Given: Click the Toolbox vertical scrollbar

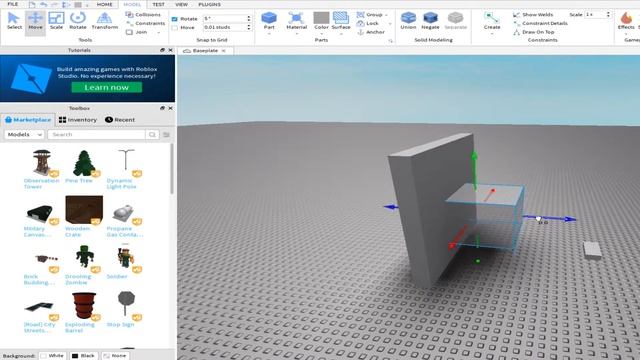Looking at the screenshot, I should click(x=171, y=169).
